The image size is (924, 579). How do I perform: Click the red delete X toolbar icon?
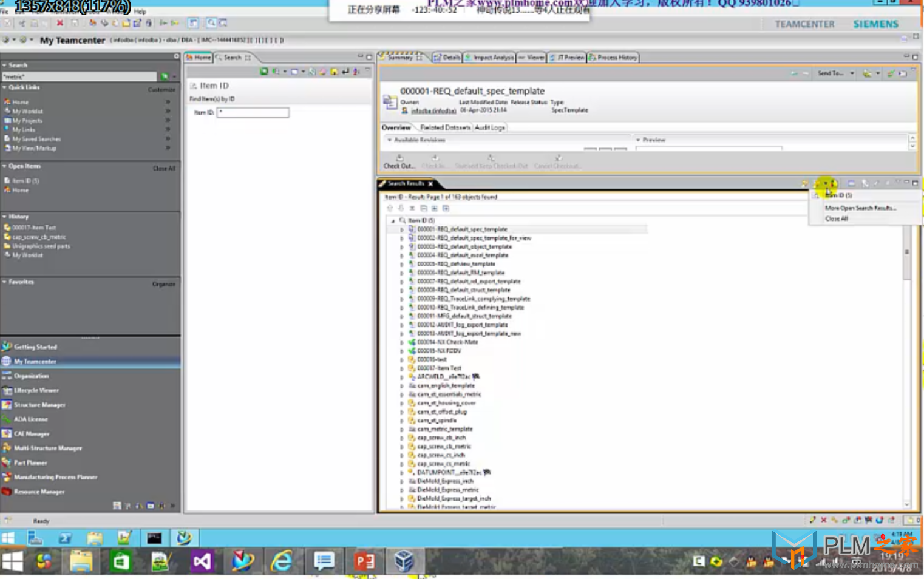[59, 23]
